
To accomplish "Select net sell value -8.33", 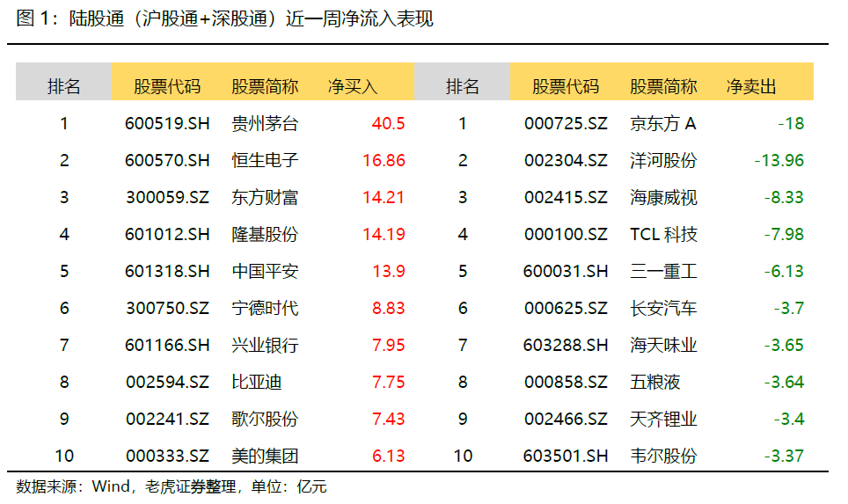I will 784,197.
